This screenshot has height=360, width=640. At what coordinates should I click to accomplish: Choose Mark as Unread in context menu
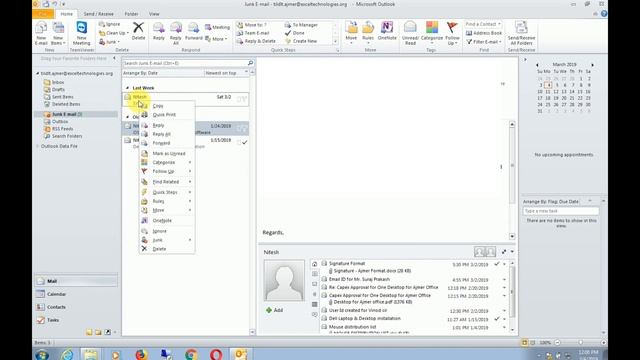tap(167, 153)
